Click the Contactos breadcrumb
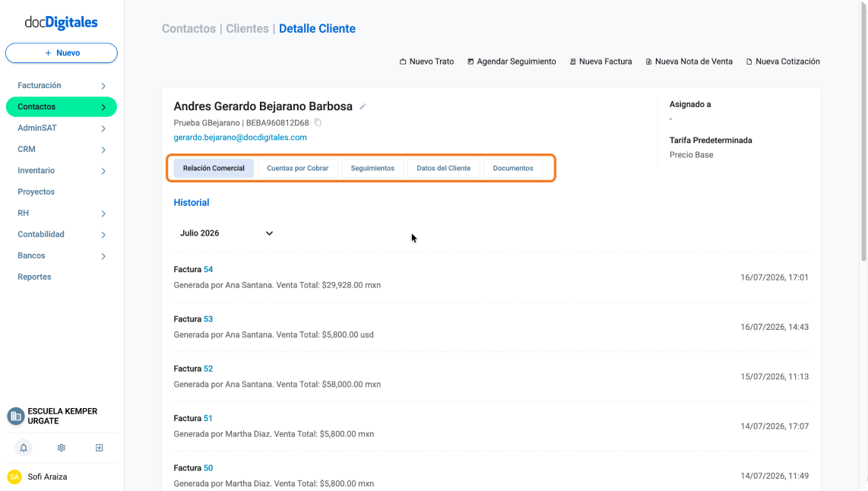Image resolution: width=868 pixels, height=491 pixels. tap(188, 29)
